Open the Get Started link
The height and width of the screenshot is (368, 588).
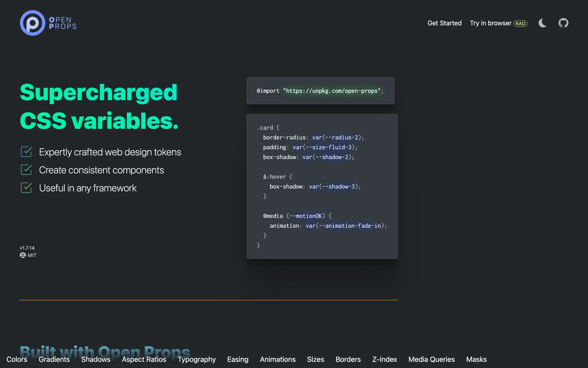click(x=444, y=23)
